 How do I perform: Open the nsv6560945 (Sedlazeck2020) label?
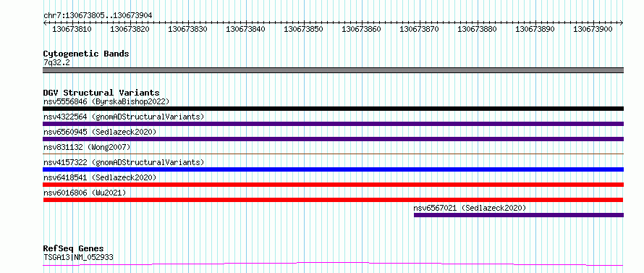100,132
